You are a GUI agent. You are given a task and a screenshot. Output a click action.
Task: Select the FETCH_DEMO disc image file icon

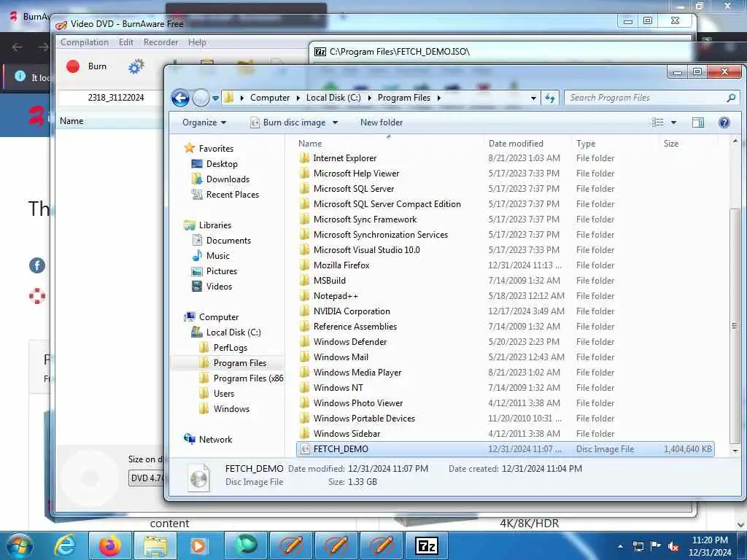[306, 449]
